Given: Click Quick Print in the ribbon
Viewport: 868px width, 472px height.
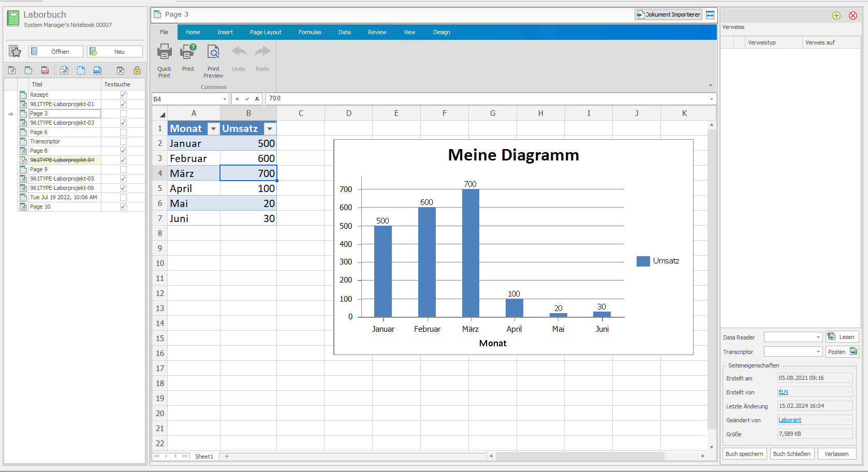Looking at the screenshot, I should (164, 61).
